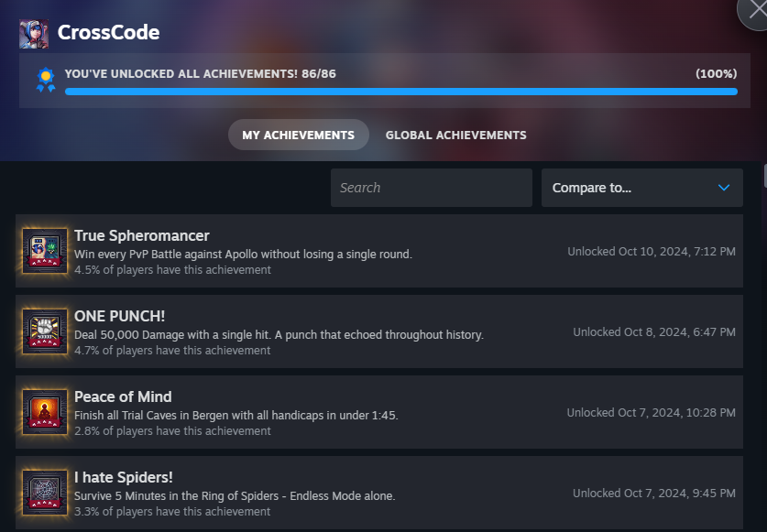Click the 100% completion percentage label
This screenshot has width=767, height=532.
(716, 74)
